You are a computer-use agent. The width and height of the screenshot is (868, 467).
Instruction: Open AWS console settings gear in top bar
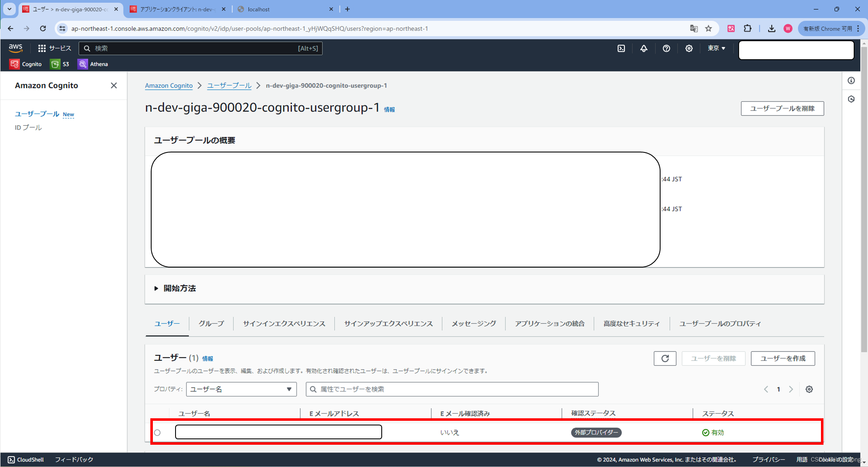[x=689, y=48]
